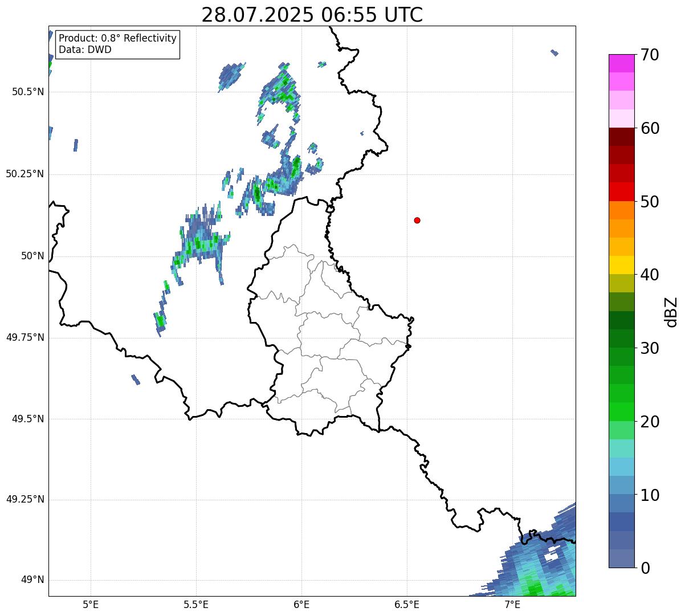The width and height of the screenshot is (685, 616).
Task: Click the "Product: 0.8° Reflectivity" label
Action: pos(118,38)
